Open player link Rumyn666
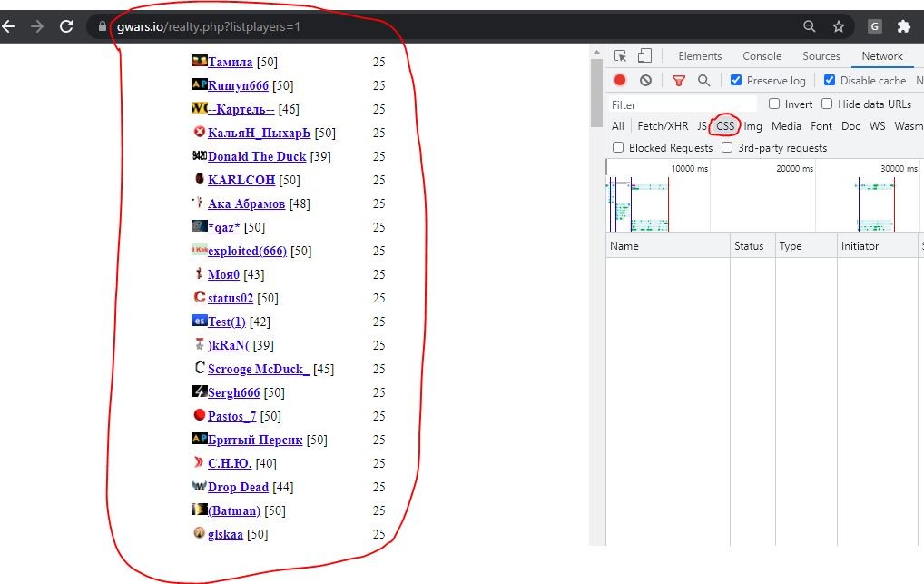Viewport: 924px width, 584px height. coord(238,85)
